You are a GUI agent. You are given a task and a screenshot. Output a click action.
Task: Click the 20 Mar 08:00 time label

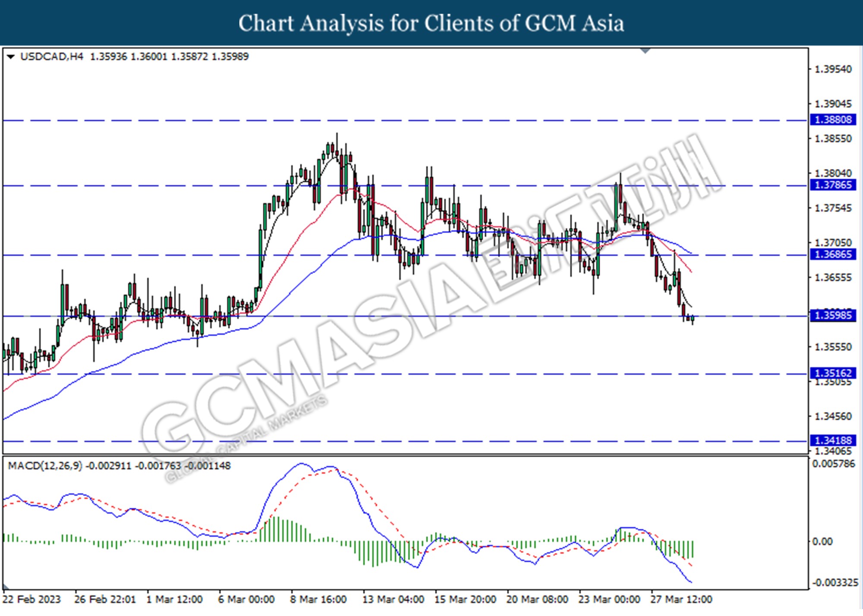pos(537,600)
